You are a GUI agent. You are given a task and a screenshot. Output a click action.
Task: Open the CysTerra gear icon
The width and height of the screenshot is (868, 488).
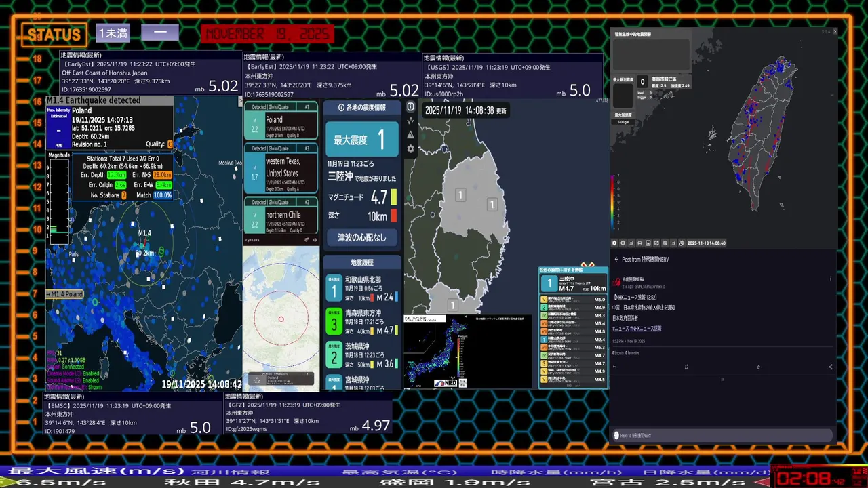click(315, 239)
